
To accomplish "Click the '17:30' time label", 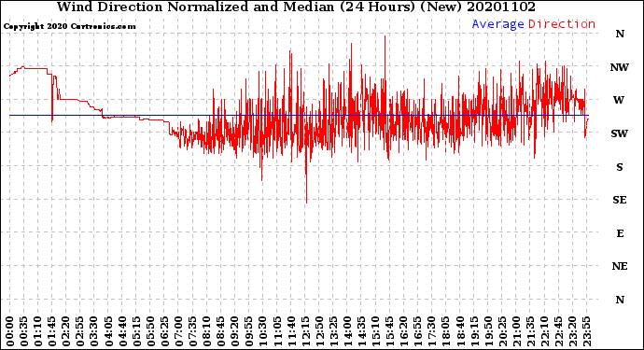I will coord(431,331).
